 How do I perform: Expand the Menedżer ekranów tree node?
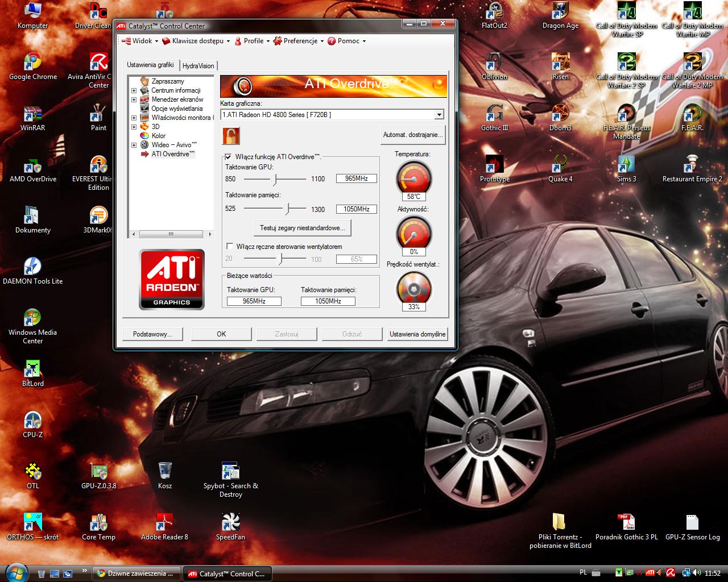click(134, 99)
